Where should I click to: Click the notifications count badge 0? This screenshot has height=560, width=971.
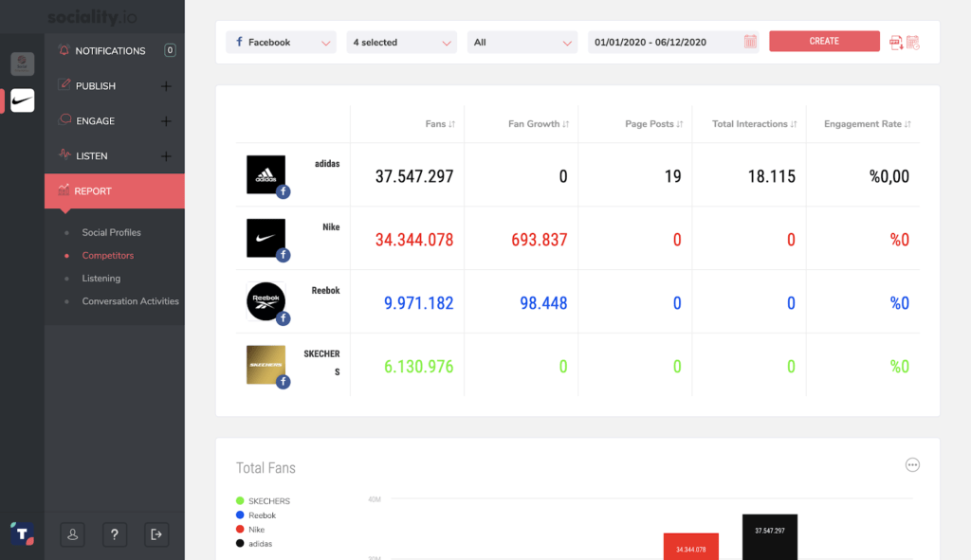click(170, 50)
